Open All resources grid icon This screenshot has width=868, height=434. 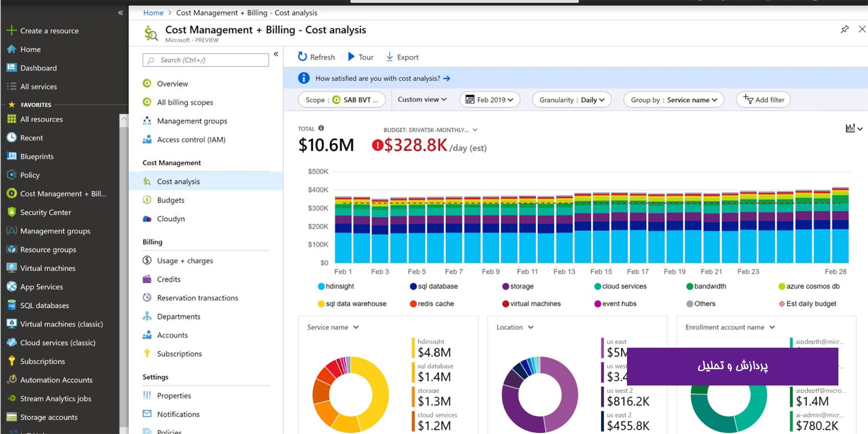click(11, 119)
